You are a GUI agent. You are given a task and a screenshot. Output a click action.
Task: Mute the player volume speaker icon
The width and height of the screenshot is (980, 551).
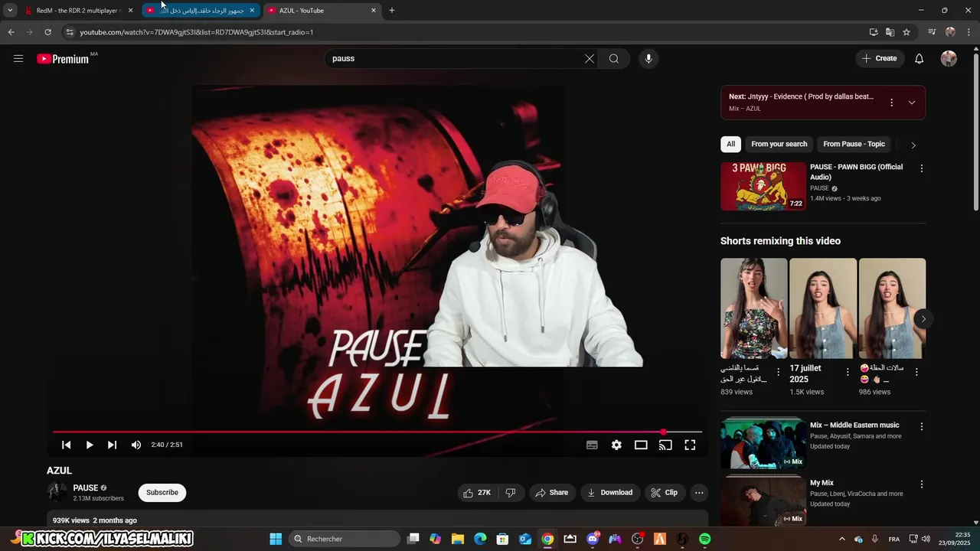136,445
